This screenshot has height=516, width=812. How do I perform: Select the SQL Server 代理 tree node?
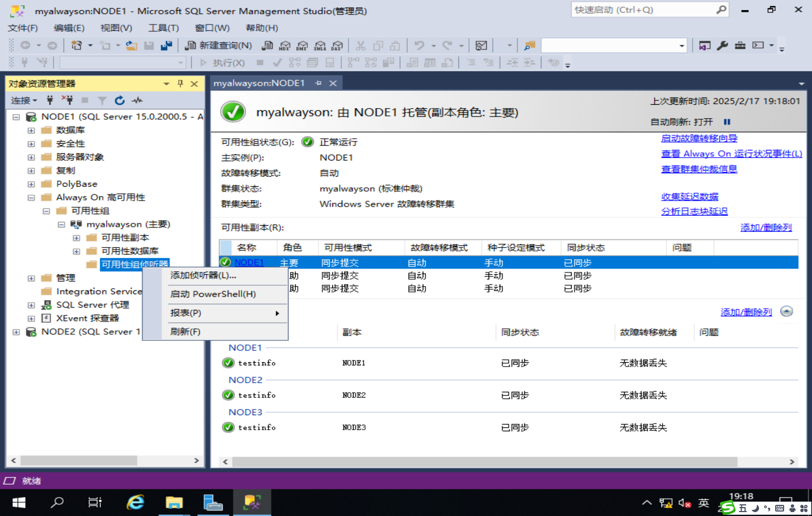click(93, 305)
